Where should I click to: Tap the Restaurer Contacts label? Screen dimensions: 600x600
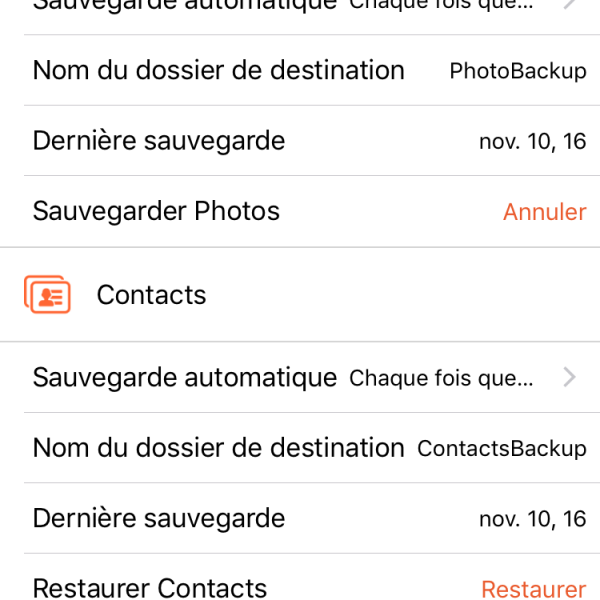150,588
